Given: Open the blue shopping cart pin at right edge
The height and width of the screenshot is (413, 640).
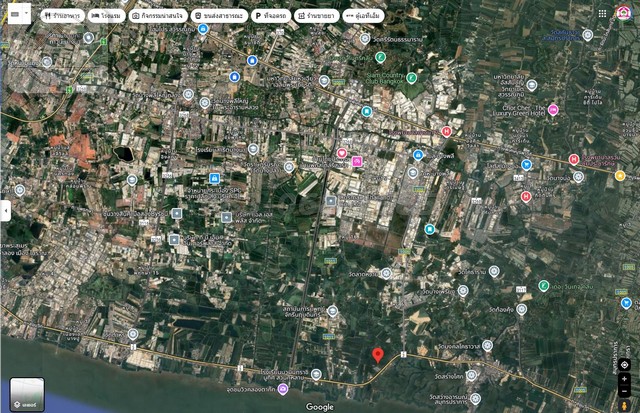Looking at the screenshot, I should click(626, 303).
